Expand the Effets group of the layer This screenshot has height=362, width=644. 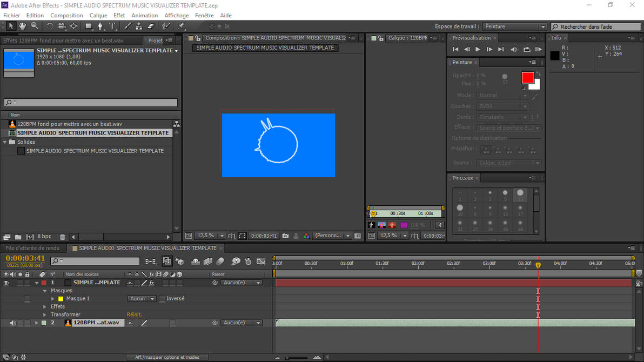point(44,306)
